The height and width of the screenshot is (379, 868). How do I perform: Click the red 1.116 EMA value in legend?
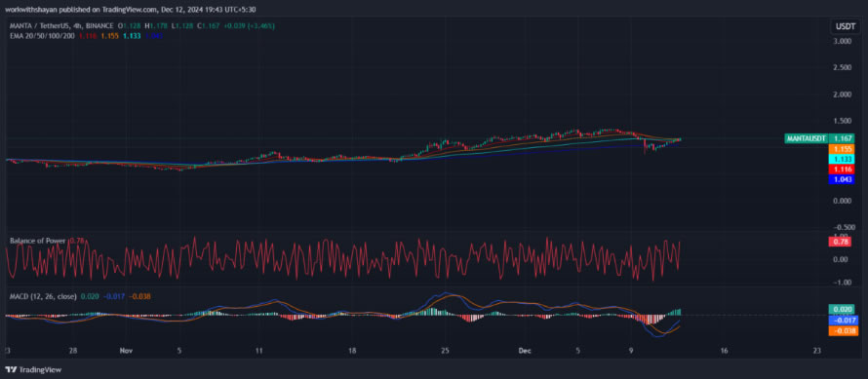(x=87, y=35)
